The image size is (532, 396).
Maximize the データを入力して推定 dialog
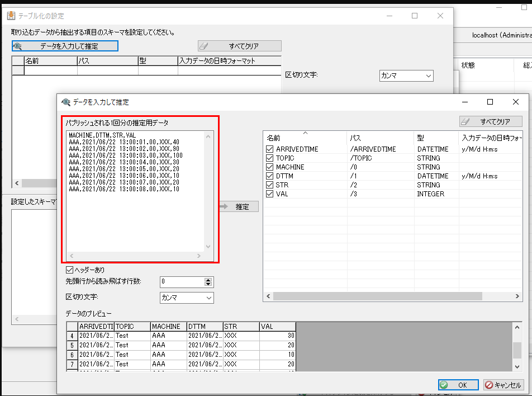coord(490,102)
